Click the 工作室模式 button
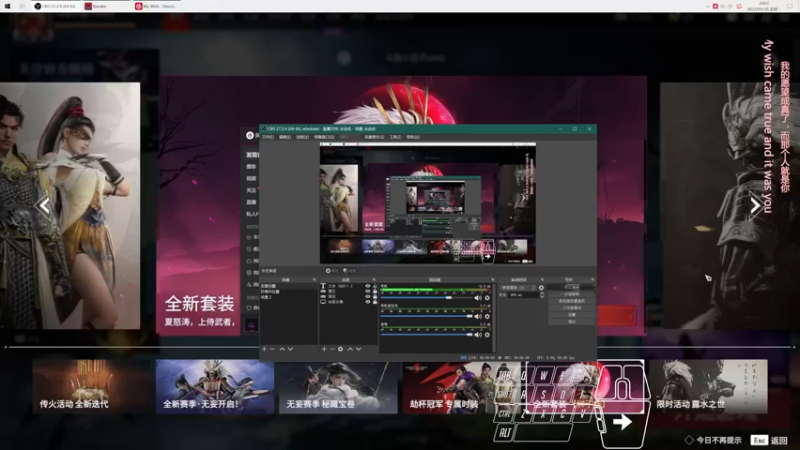800x450 pixels. [571, 308]
